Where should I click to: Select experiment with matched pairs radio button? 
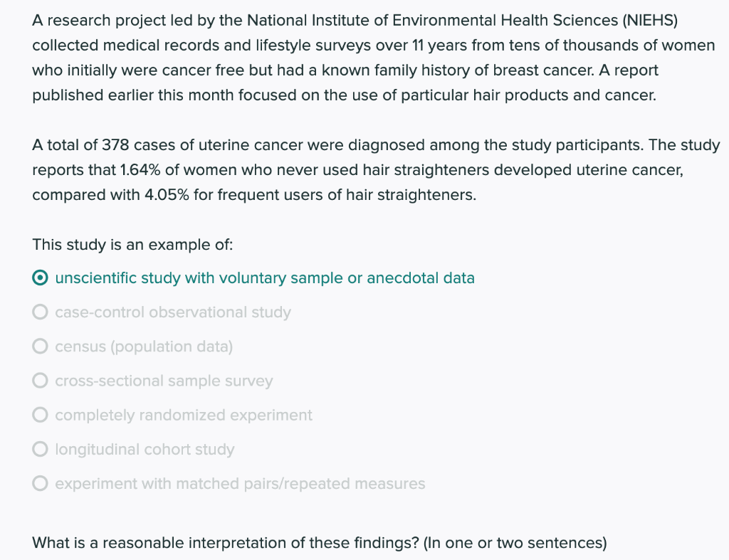point(41,484)
